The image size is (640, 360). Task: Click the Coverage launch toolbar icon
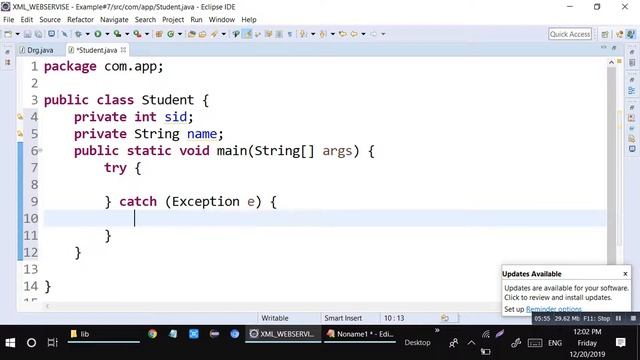point(118,34)
